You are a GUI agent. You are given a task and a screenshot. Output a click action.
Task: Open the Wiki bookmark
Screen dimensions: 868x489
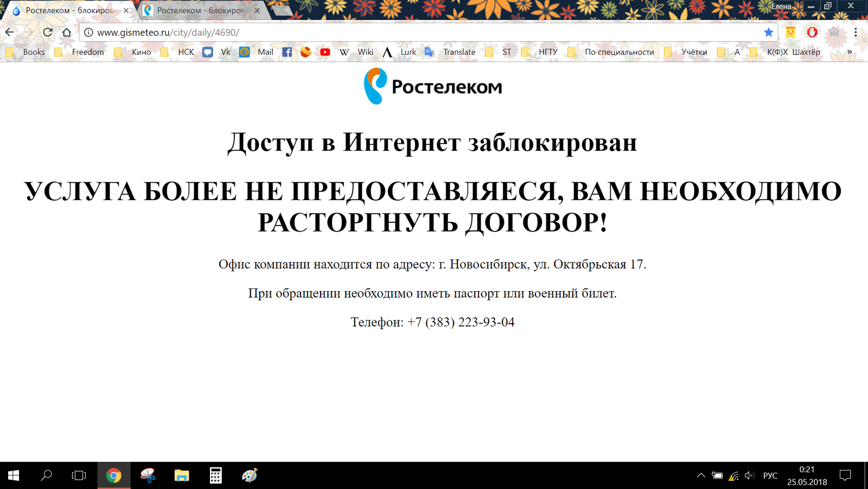[356, 52]
